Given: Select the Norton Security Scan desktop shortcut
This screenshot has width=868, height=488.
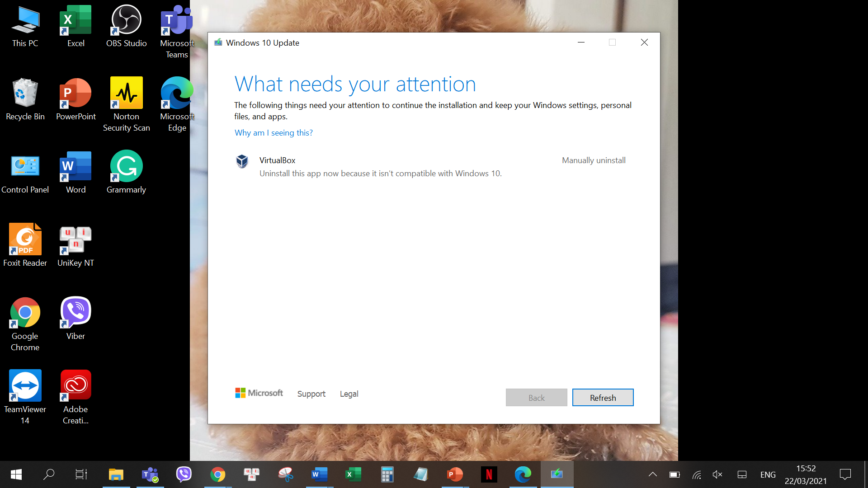Looking at the screenshot, I should click(x=126, y=105).
